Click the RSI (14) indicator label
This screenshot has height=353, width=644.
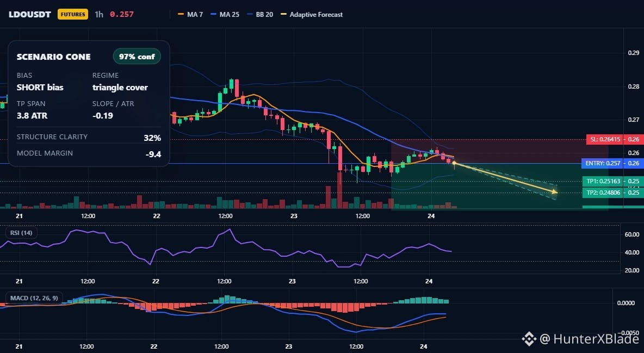(21, 233)
